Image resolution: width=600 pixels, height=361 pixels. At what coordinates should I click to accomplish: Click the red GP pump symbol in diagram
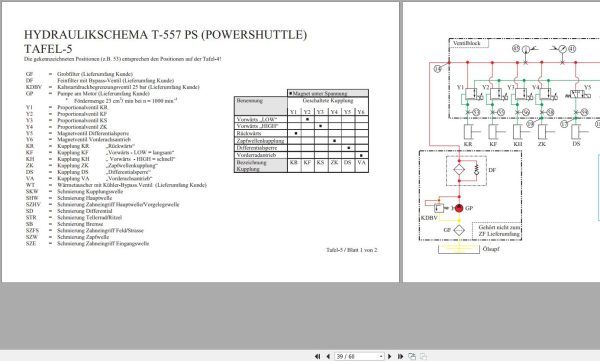pos(459,208)
